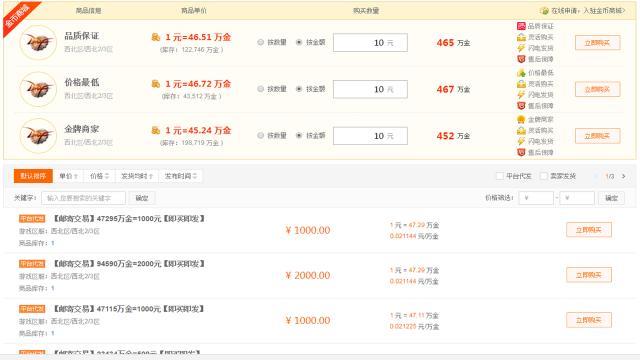Click the lightning 闪电发货 icon in first row
Image resolution: width=640 pixels, height=360 pixels.
[x=521, y=48]
